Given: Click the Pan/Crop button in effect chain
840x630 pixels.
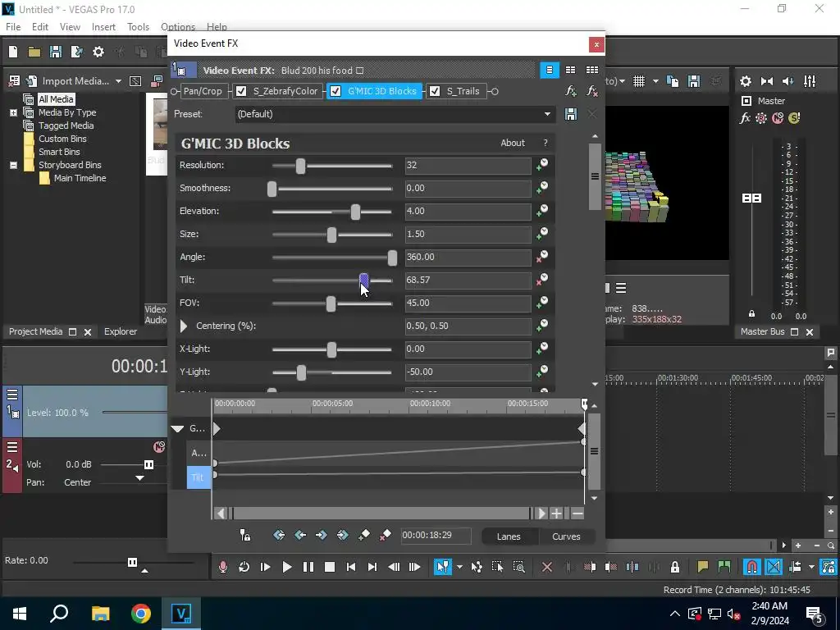Looking at the screenshot, I should (203, 92).
